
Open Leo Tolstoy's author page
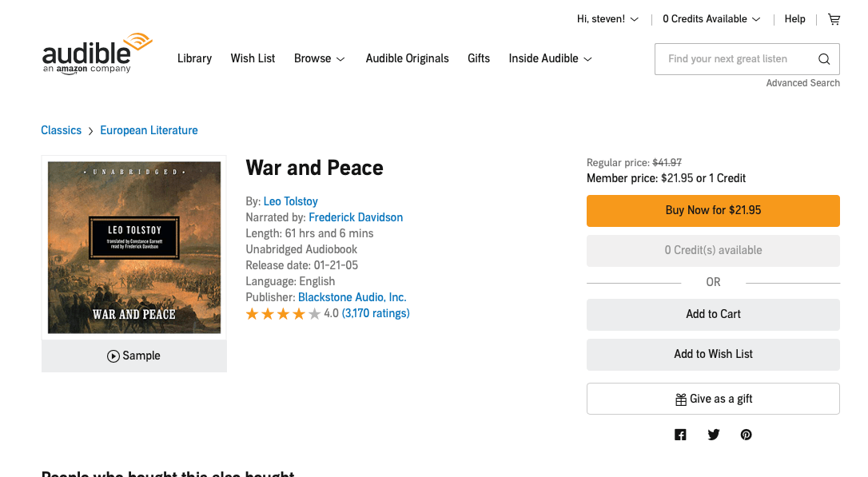coord(290,201)
